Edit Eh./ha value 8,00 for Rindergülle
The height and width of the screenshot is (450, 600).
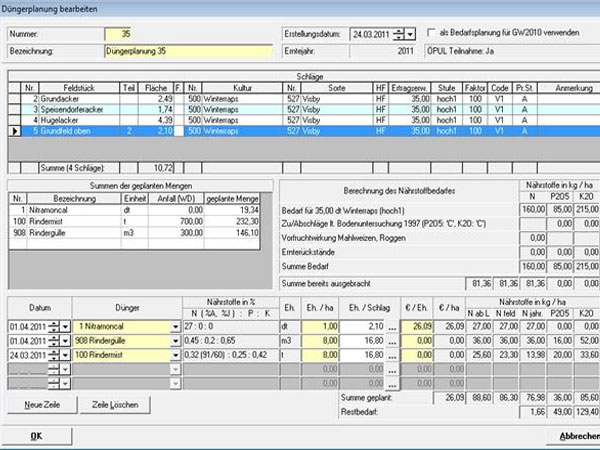(320, 341)
